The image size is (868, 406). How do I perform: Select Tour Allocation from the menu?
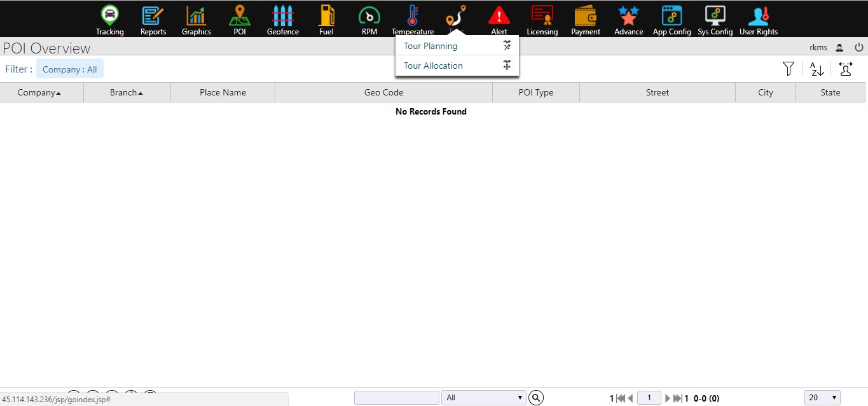(x=433, y=66)
